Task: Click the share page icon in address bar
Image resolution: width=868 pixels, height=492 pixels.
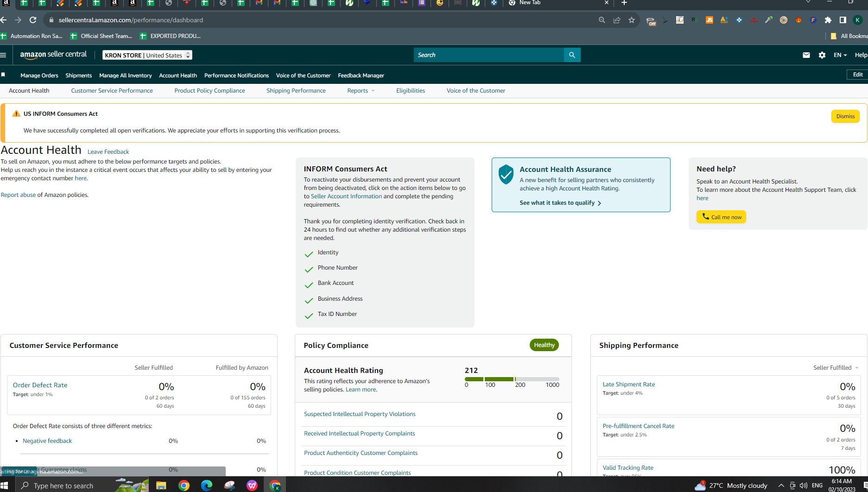Action: [x=617, y=20]
